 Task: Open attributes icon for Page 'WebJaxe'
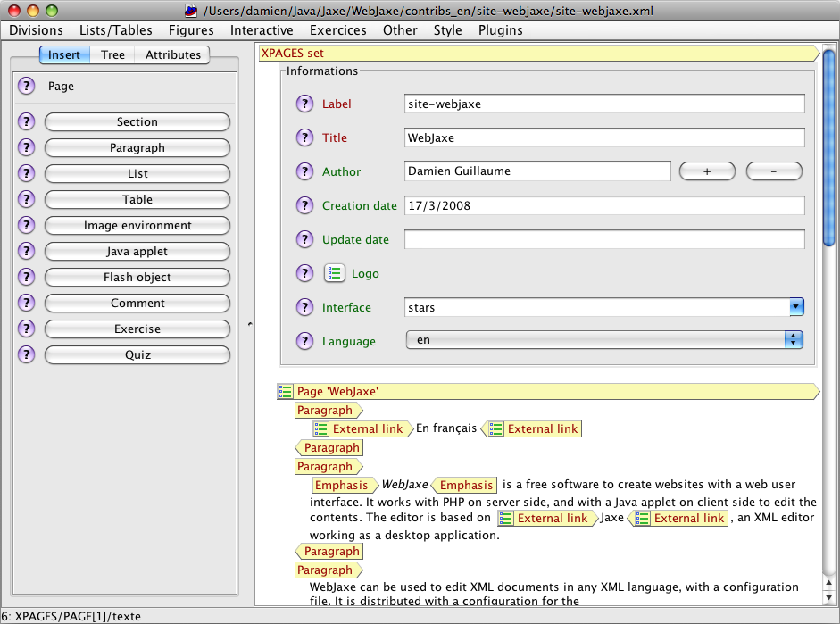coord(285,391)
